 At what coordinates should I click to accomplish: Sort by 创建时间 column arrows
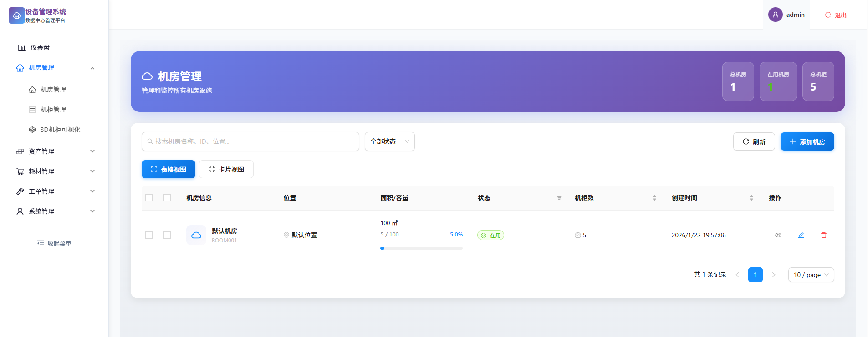click(751, 198)
